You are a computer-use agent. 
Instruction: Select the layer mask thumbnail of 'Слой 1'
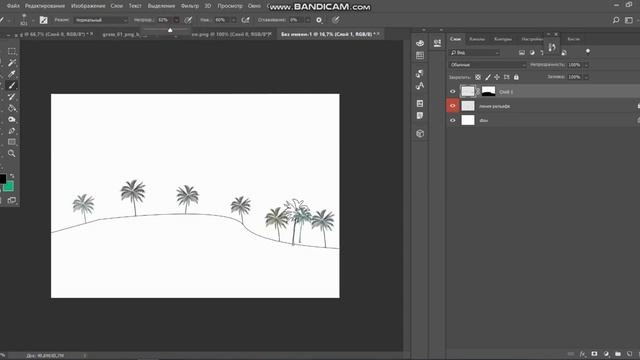tap(488, 91)
